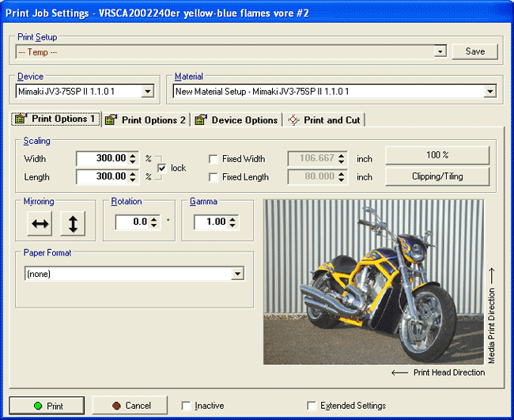The width and height of the screenshot is (514, 420).
Task: Expand the Paper Format dropdown
Action: (x=237, y=274)
